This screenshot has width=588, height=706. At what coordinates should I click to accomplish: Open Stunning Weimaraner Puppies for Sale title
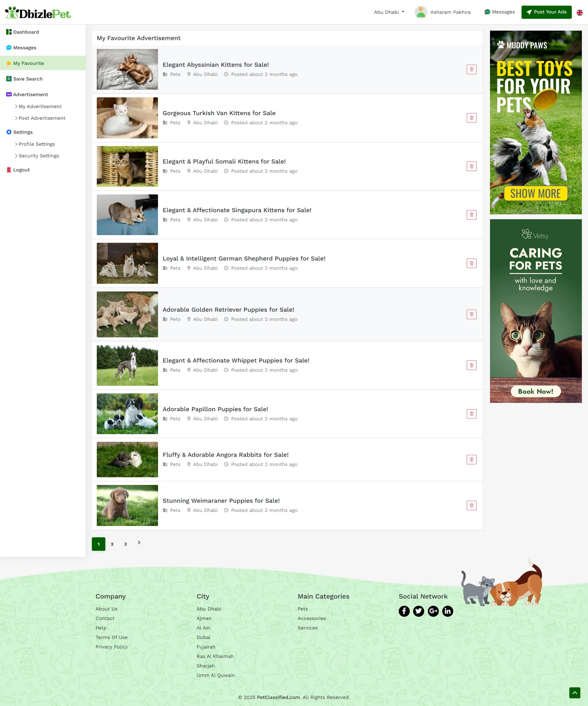(x=221, y=500)
